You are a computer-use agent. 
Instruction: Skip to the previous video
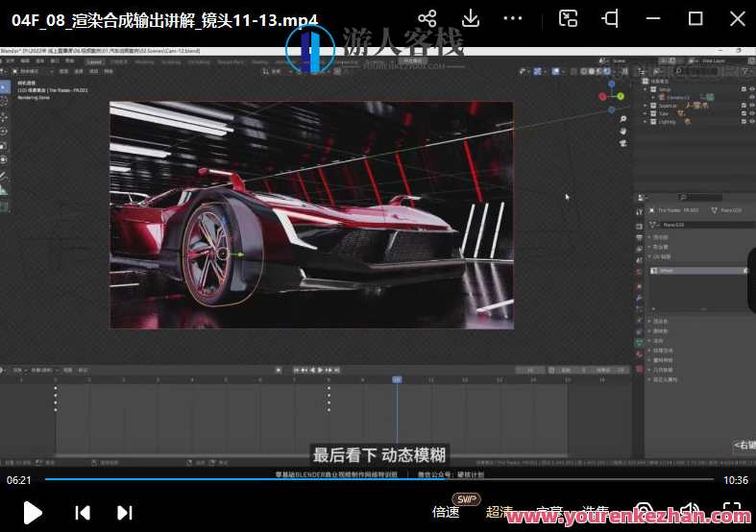[83, 513]
